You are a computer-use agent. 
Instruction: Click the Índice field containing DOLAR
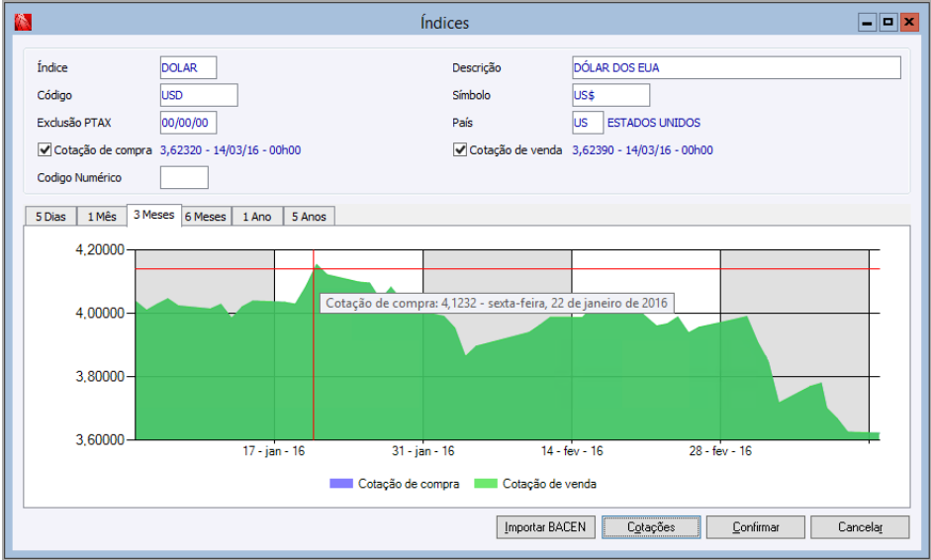point(188,67)
